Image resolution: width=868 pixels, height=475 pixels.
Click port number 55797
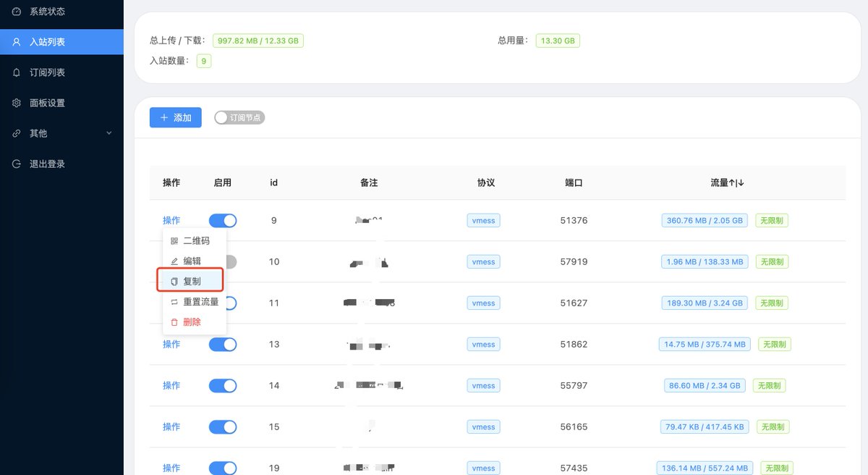574,386
